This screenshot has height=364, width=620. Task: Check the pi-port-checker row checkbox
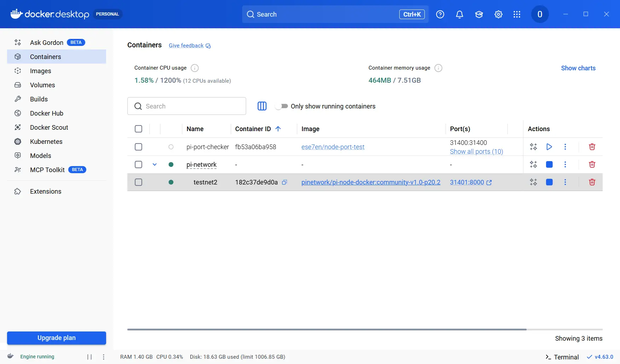coord(138,147)
